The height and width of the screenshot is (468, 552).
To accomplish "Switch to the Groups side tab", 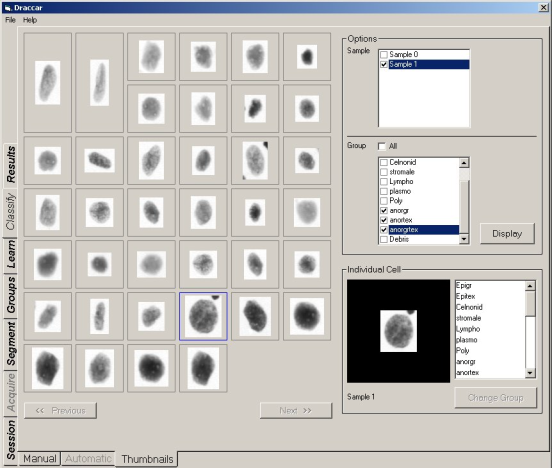I will 10,295.
